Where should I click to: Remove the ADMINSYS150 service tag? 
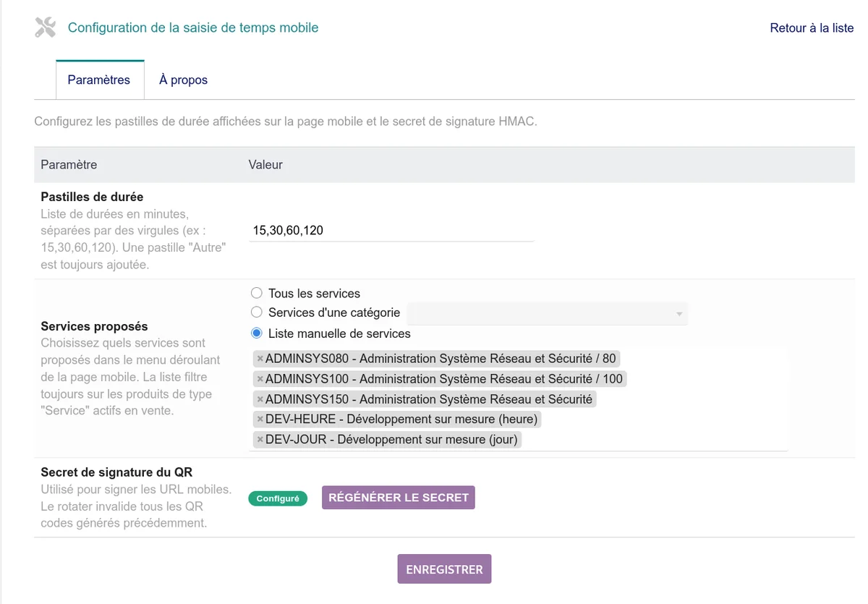pyautogui.click(x=260, y=399)
